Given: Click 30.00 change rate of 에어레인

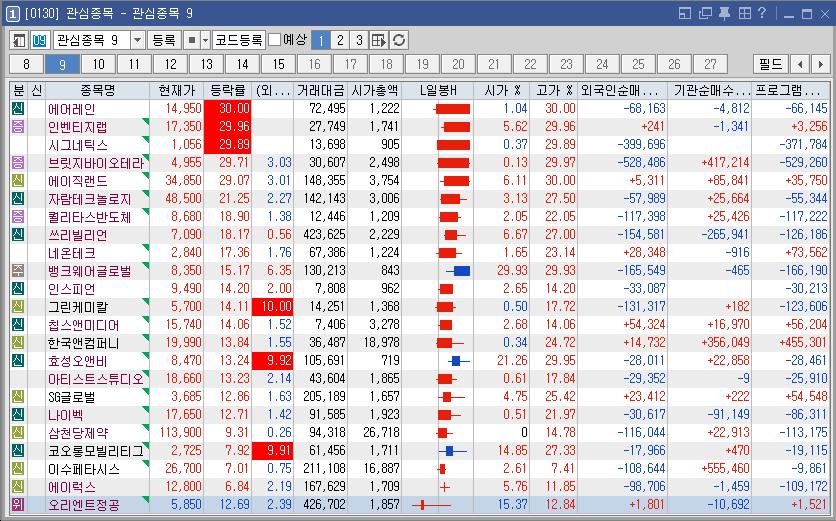Looking at the screenshot, I should click(x=228, y=109).
